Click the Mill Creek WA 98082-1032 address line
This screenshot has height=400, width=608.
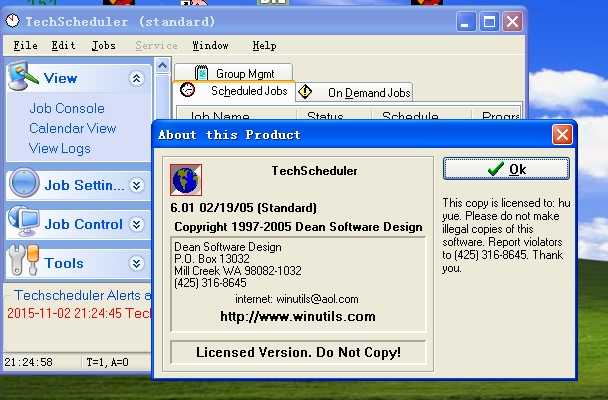pyautogui.click(x=238, y=271)
